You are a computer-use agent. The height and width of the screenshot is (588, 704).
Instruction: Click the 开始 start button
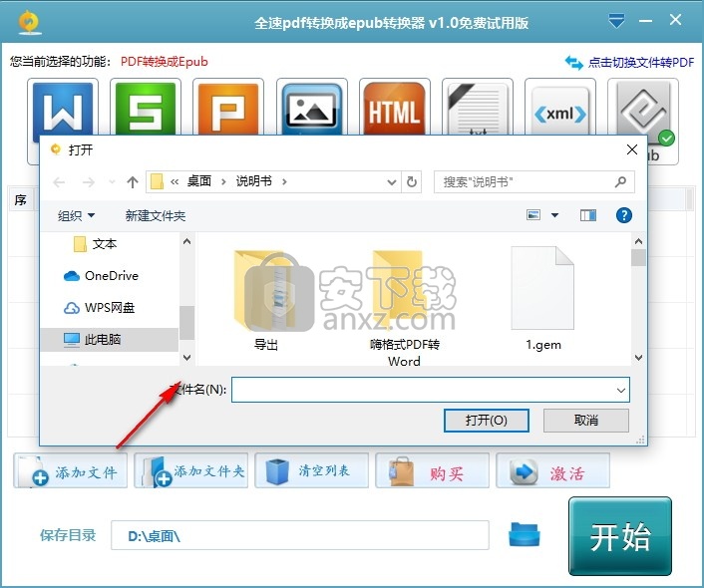620,536
